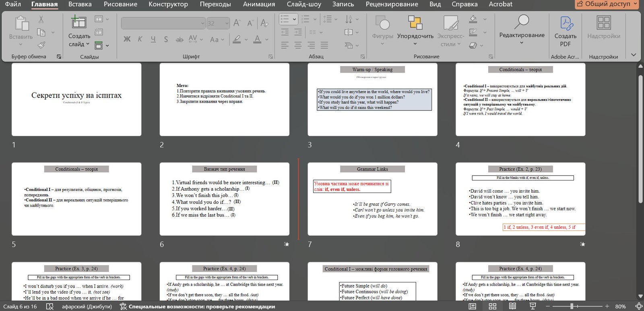Click the magnifier Editing (Редактирование) icon
This screenshot has width=644, height=311.
(522, 22)
